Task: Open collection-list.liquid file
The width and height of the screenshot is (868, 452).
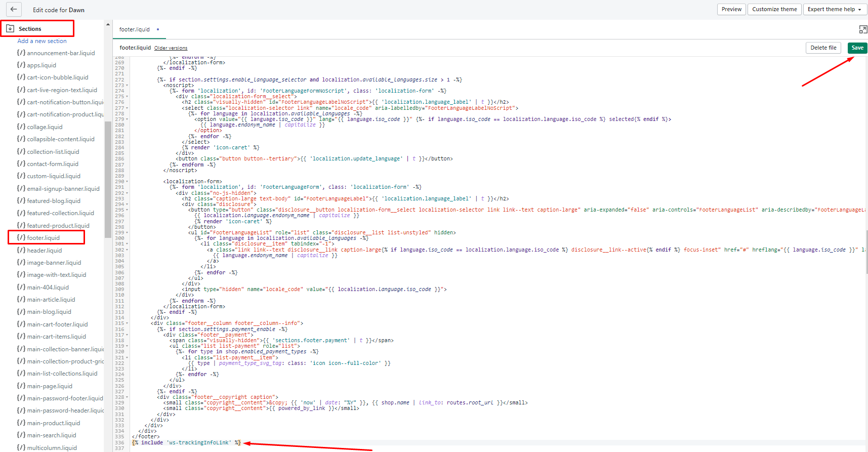Action: (53, 152)
